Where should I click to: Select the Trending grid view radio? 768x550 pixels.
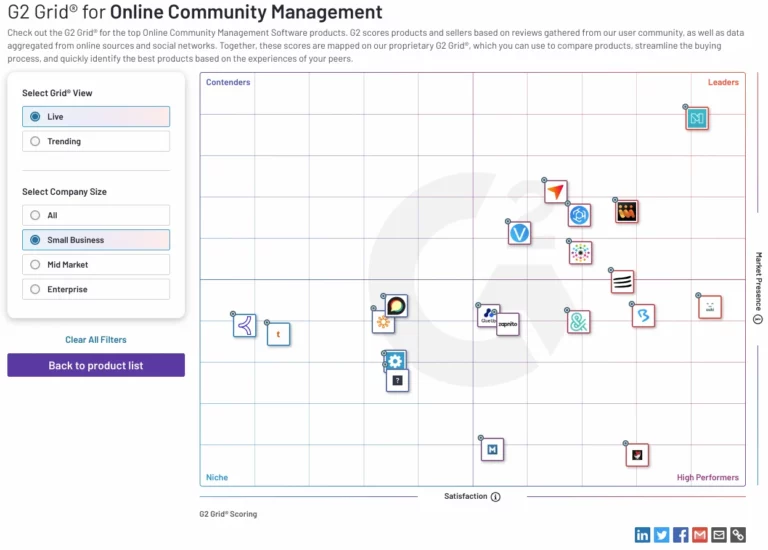tap(96, 141)
